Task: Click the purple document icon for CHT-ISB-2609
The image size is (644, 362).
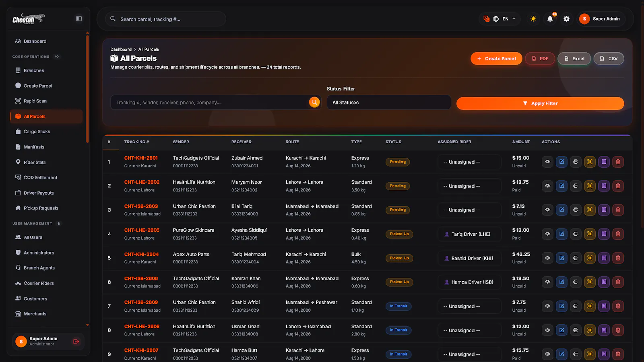Action: point(604,306)
